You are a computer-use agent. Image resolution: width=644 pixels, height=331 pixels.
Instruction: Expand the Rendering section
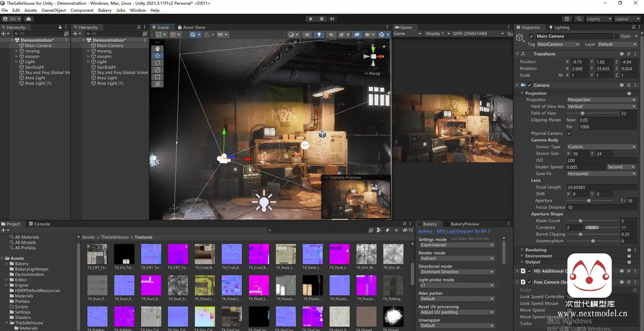tap(535, 250)
